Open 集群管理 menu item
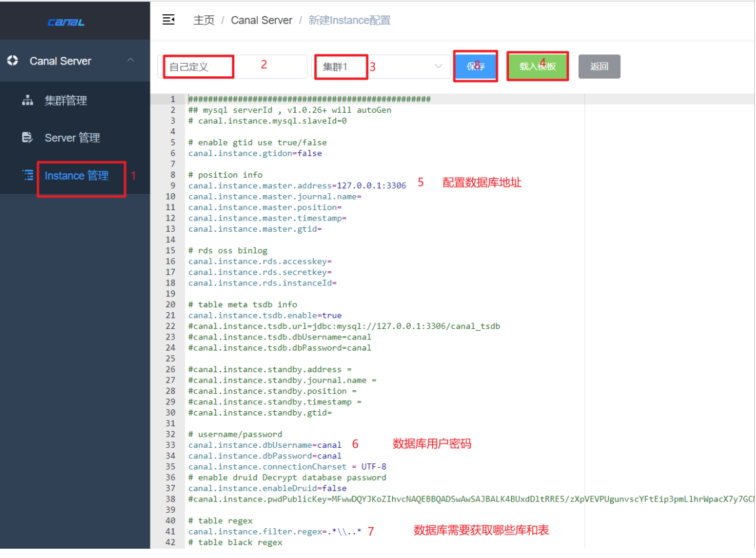The image size is (756, 558). coord(66,100)
